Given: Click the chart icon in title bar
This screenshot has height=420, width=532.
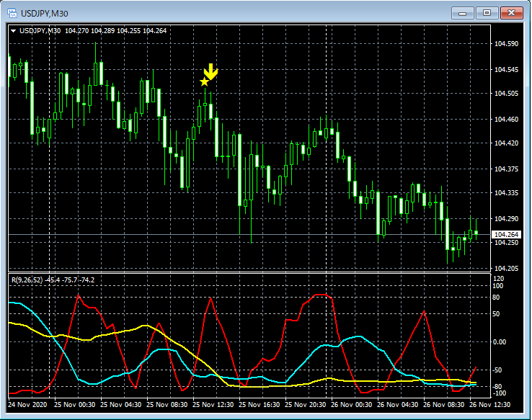Looking at the screenshot, I should tap(12, 13).
